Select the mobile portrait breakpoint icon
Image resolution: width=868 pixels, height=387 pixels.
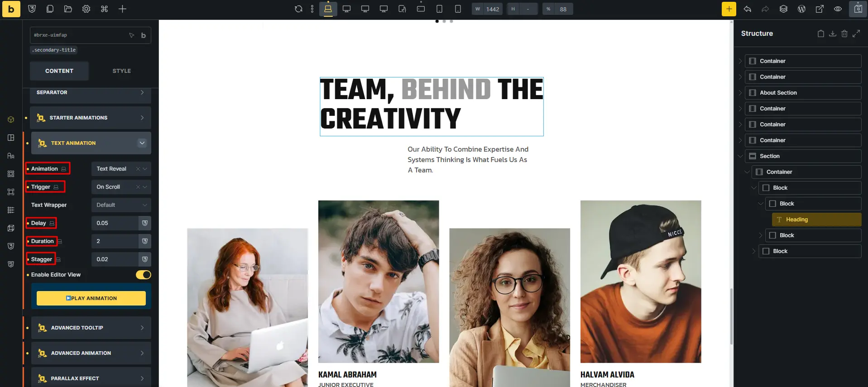click(x=458, y=9)
